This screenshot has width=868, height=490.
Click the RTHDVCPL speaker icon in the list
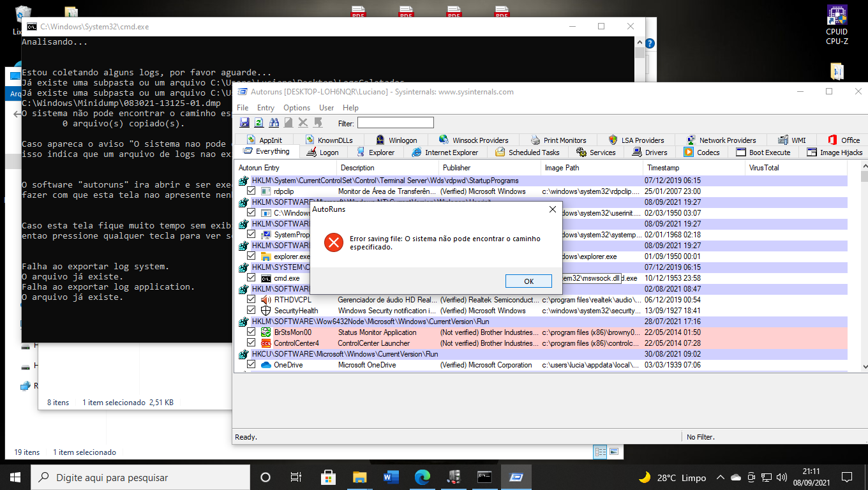coord(266,300)
